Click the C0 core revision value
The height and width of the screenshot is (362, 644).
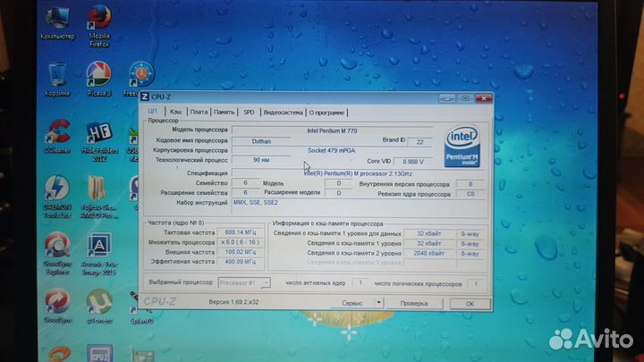click(x=470, y=194)
